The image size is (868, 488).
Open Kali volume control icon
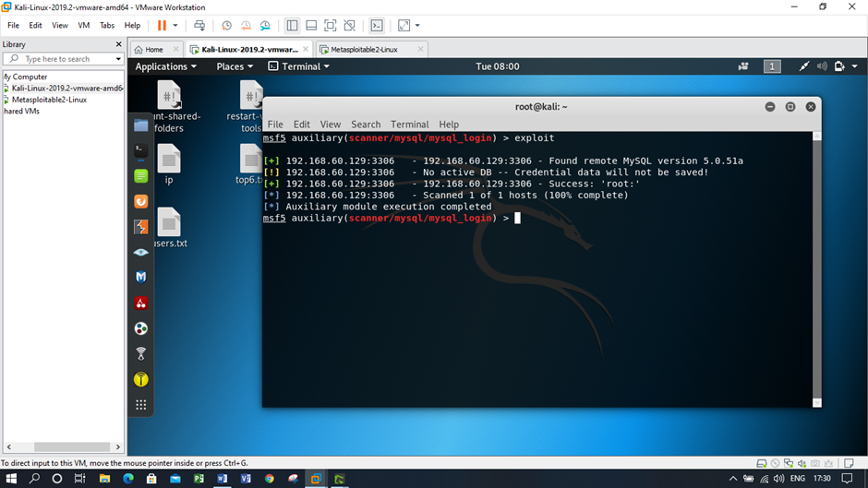click(x=822, y=66)
